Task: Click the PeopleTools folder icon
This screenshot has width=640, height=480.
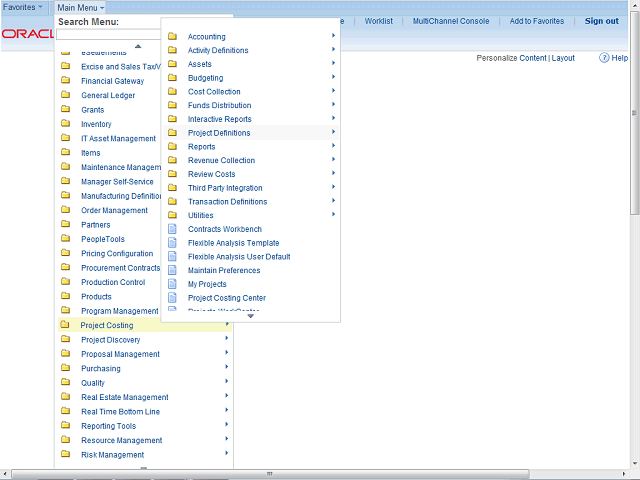Action: [x=65, y=238]
